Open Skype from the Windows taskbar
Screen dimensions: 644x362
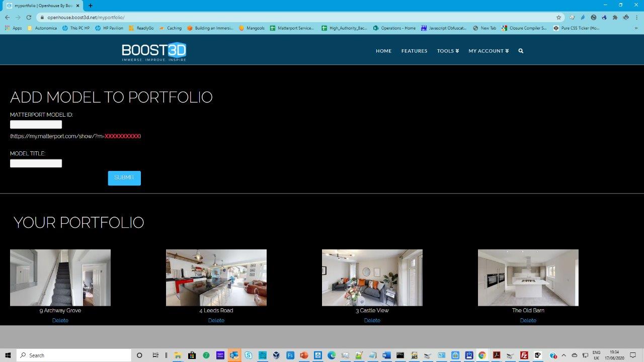(x=248, y=355)
